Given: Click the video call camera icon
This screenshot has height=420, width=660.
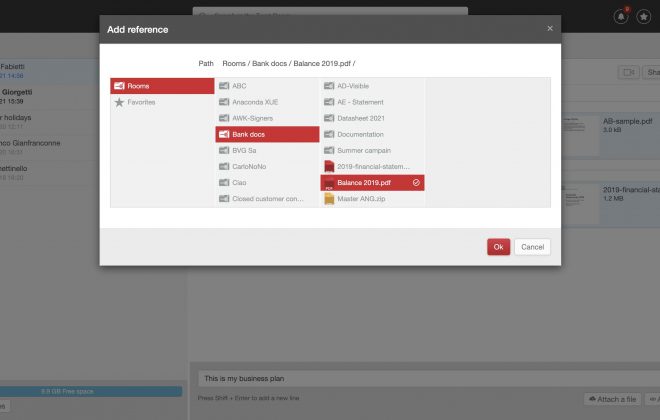Looking at the screenshot, I should coord(629,72).
